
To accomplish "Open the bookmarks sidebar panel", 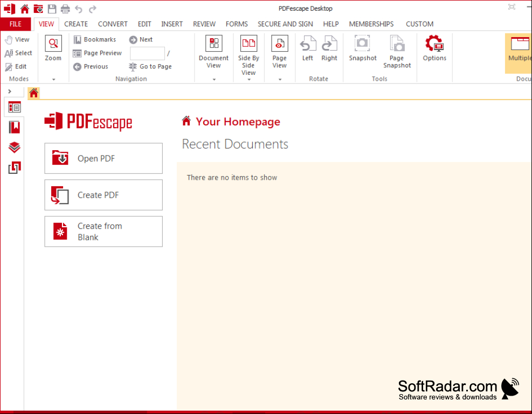I will coord(15,128).
